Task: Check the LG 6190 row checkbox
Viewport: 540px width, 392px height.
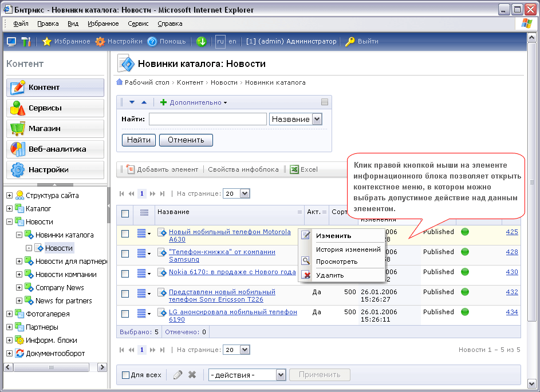Action: click(x=125, y=314)
